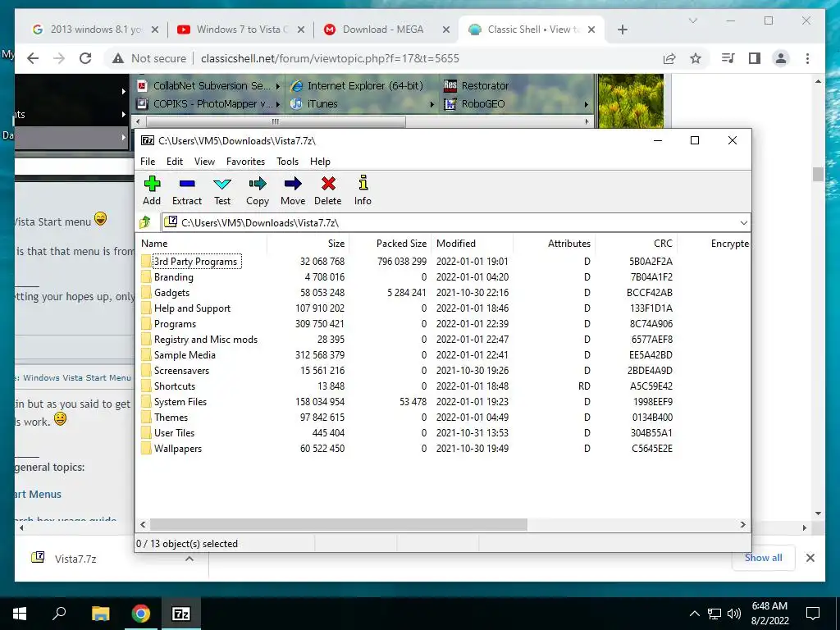Screen dimensions: 840x630
Task: Open the Edit menu in 7-Zip
Action: (x=175, y=162)
